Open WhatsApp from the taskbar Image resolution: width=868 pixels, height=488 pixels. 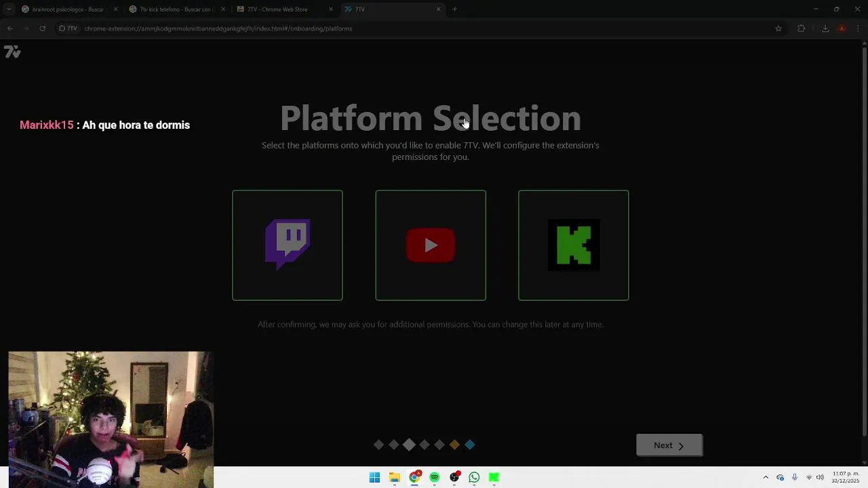474,478
